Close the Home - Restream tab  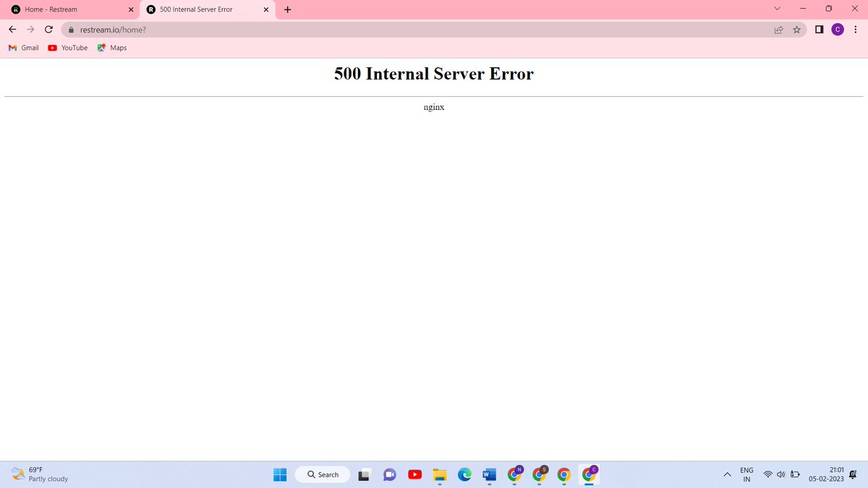coord(130,10)
